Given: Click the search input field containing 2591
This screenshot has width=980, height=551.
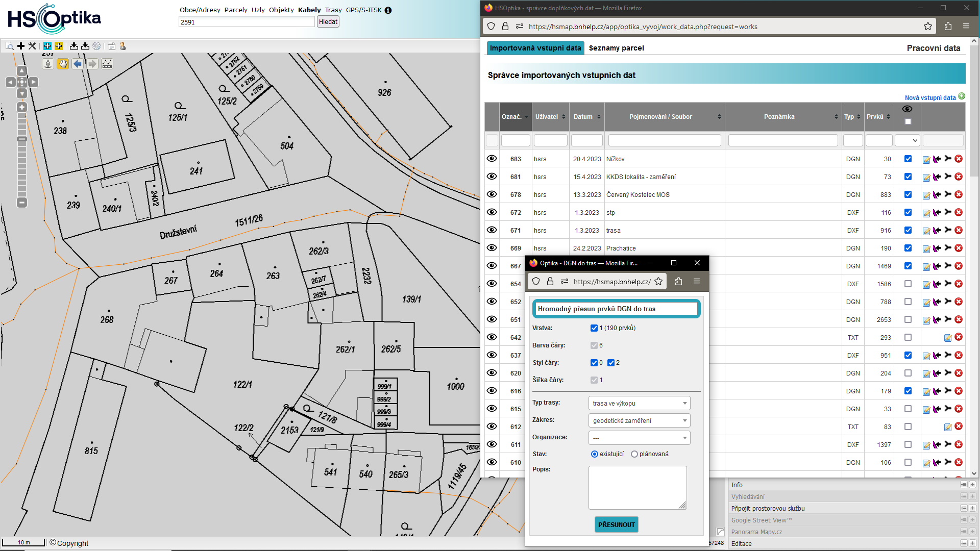Looking at the screenshot, I should tap(247, 22).
